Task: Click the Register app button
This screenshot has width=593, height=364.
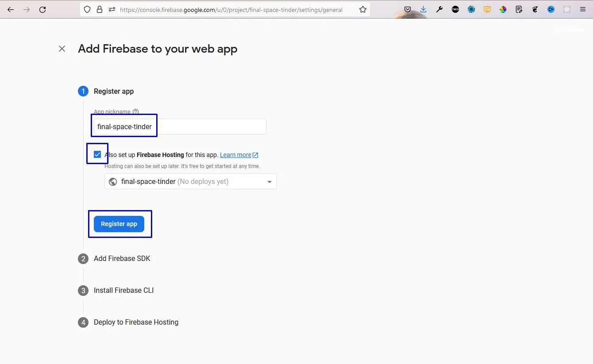Action: coord(119,224)
